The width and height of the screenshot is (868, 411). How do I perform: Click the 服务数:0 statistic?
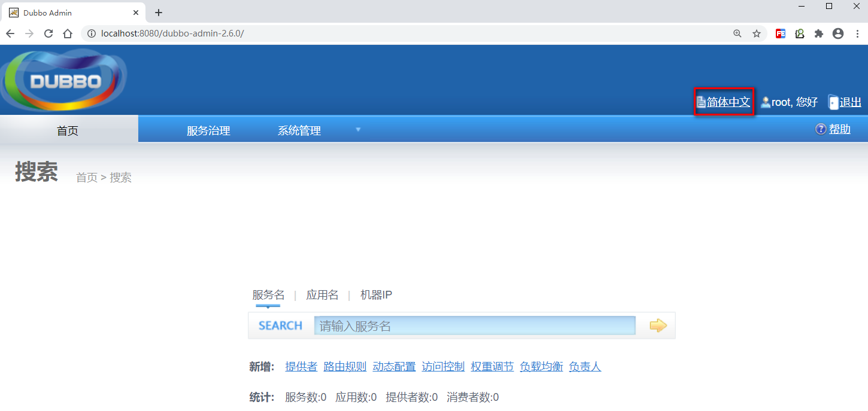point(306,397)
